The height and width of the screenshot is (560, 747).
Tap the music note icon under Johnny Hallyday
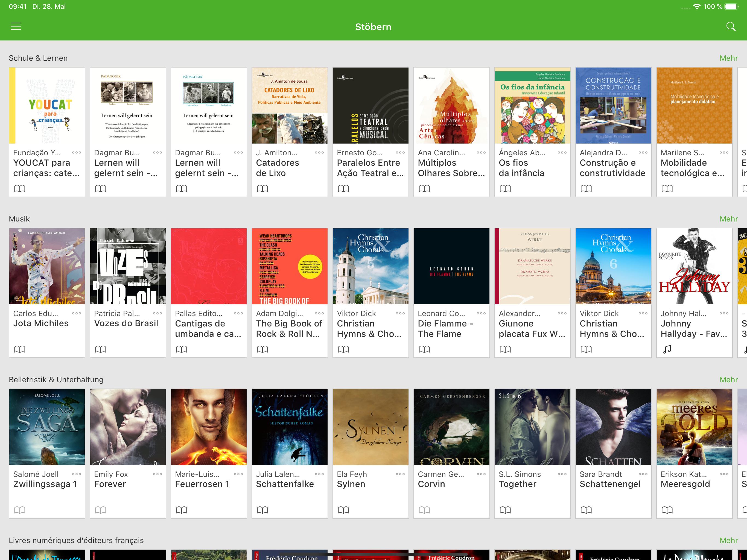pos(667,349)
